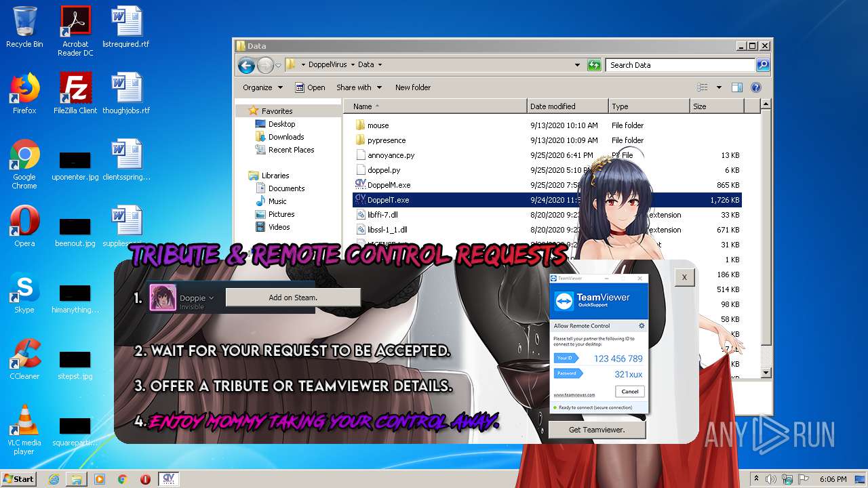868x488 pixels.
Task: Click the Explorer Forward arrow button
Action: [x=265, y=65]
